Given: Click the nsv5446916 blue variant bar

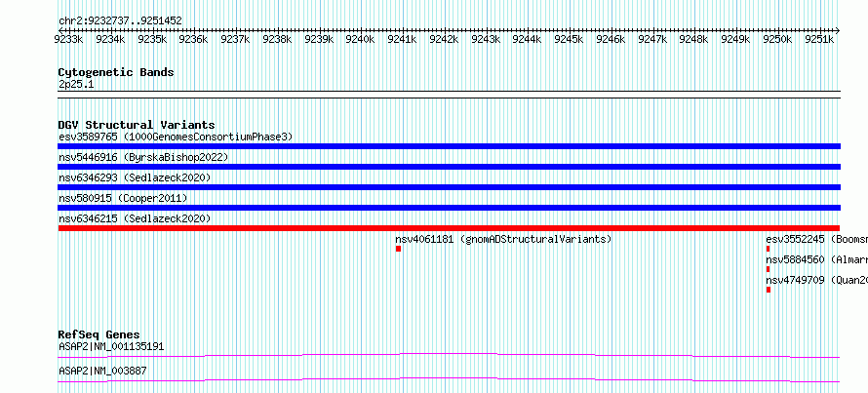Looking at the screenshot, I should (449, 167).
